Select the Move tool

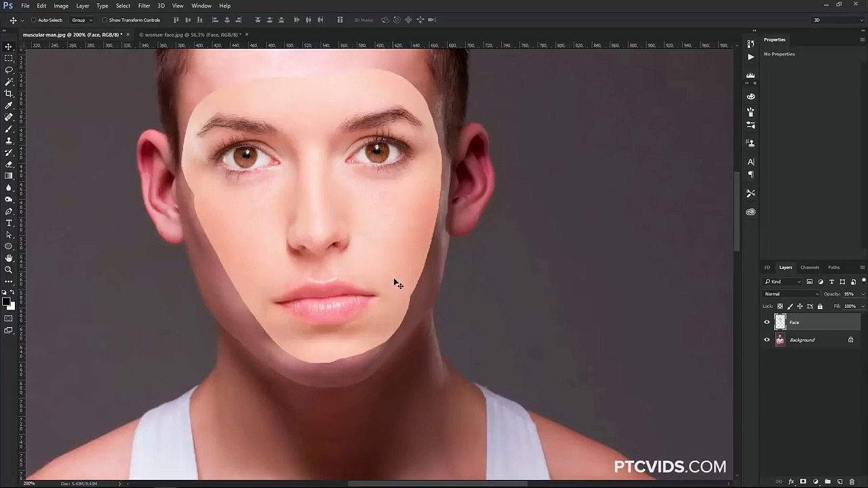(x=9, y=47)
